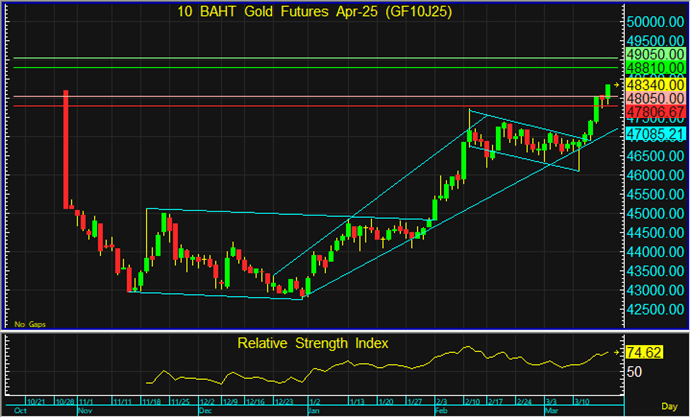
Task: Click the Dec month label on time axis
Action: pos(206,411)
